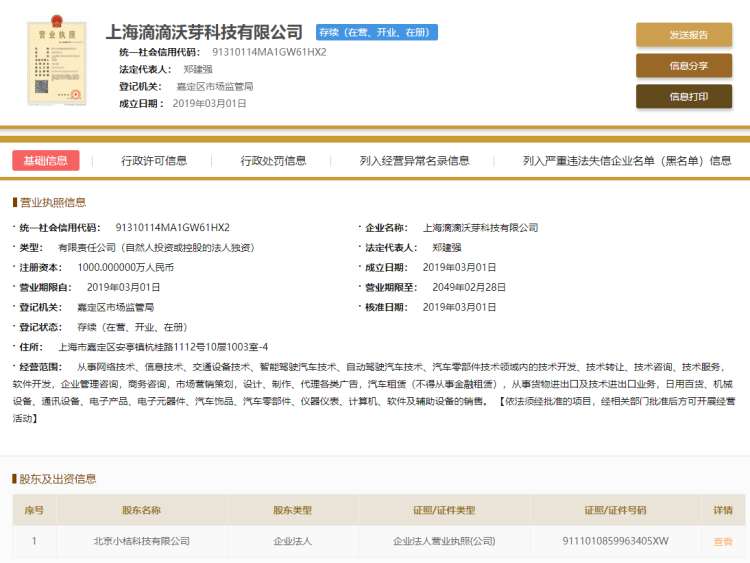Image resolution: width=750 pixels, height=563 pixels.
Task: Click the 营业期限至 value 2049年02月28日
Action: (469, 287)
